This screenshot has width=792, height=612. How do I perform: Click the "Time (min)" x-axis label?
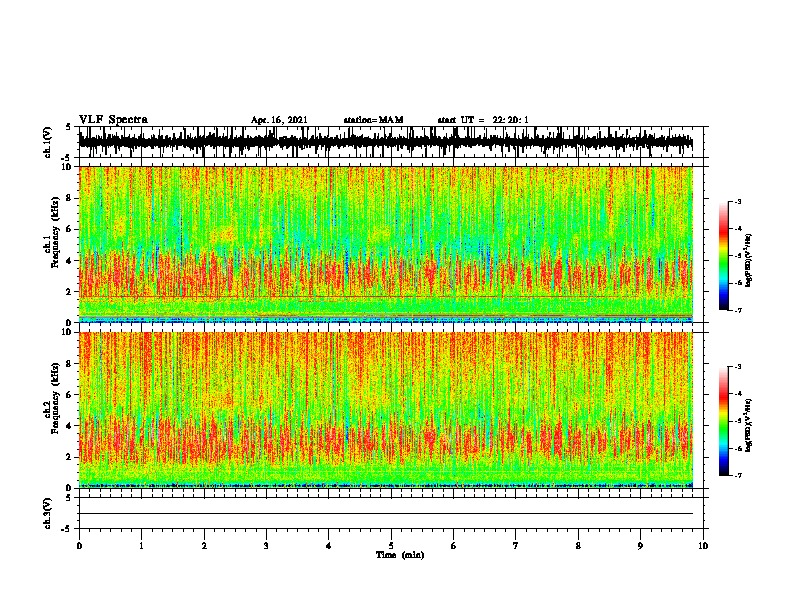tap(400, 555)
